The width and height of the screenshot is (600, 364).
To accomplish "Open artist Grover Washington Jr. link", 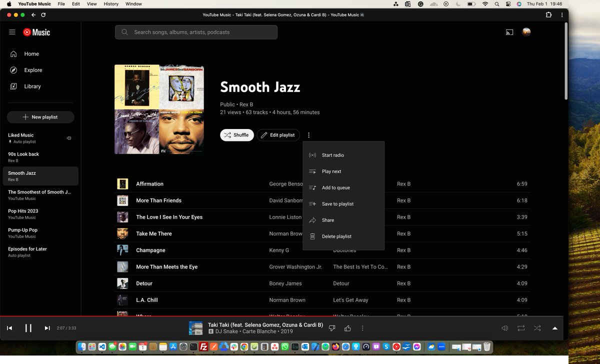I will [295, 267].
